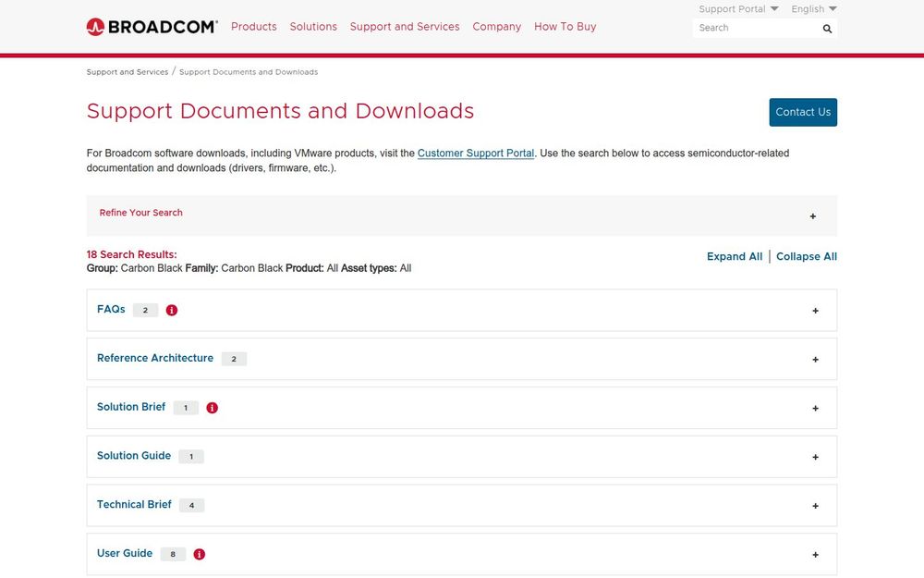Click the info icon beside Solution Brief

pos(213,408)
